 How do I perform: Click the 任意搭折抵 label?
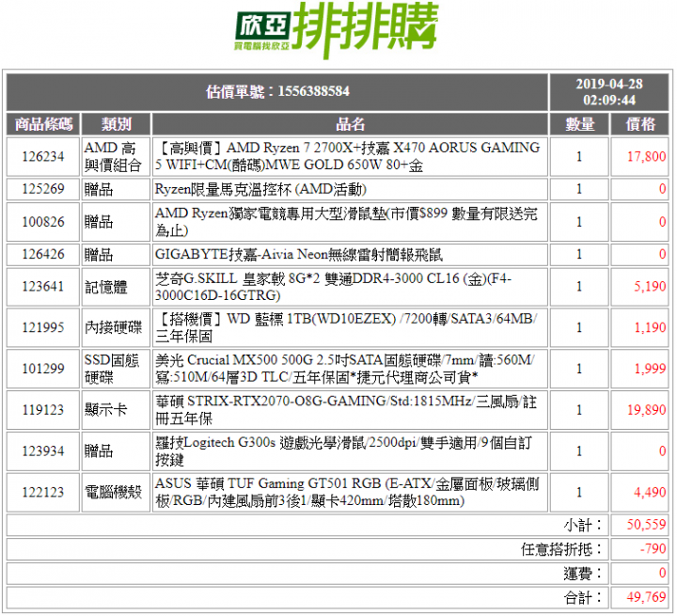click(x=561, y=549)
